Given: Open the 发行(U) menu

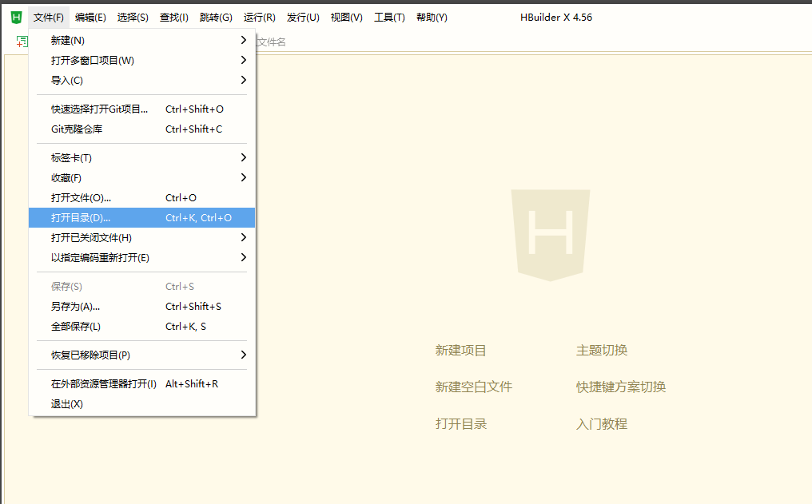Looking at the screenshot, I should click(x=303, y=17).
